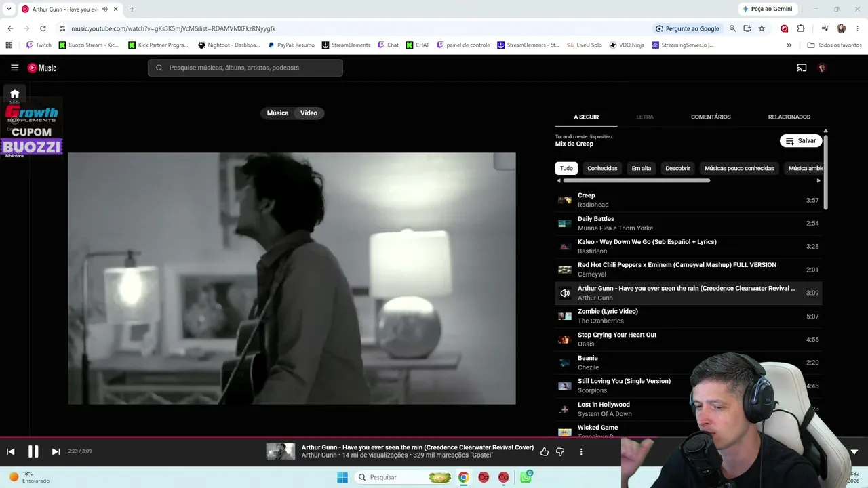Go to YouTube Music home via logo
Screen dimensions: 868x488
point(42,68)
